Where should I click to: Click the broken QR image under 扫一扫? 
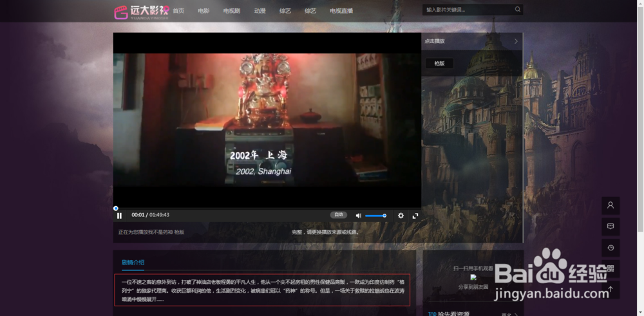click(473, 277)
